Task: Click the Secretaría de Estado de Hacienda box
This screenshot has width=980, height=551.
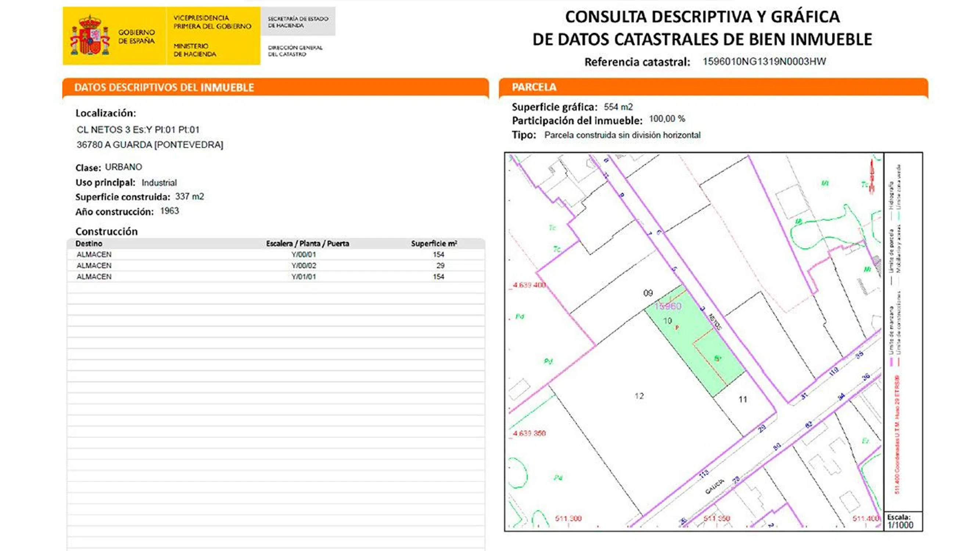Action: (298, 22)
